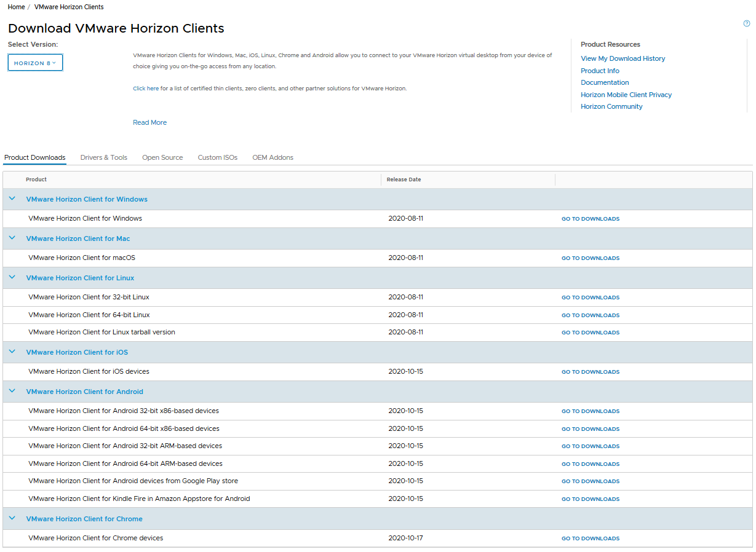The height and width of the screenshot is (552, 756).
Task: Open the Open Source tab
Action: pyautogui.click(x=162, y=158)
